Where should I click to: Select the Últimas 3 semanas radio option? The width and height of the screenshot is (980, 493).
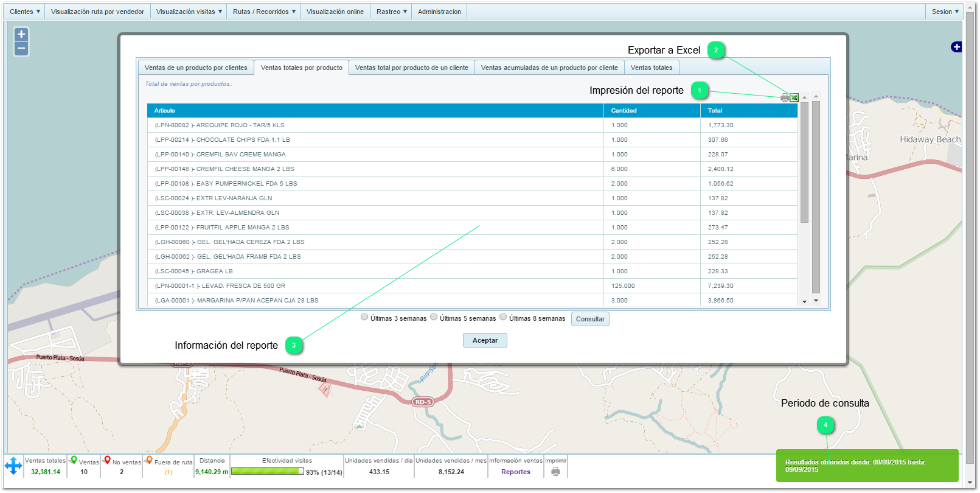[x=364, y=317]
